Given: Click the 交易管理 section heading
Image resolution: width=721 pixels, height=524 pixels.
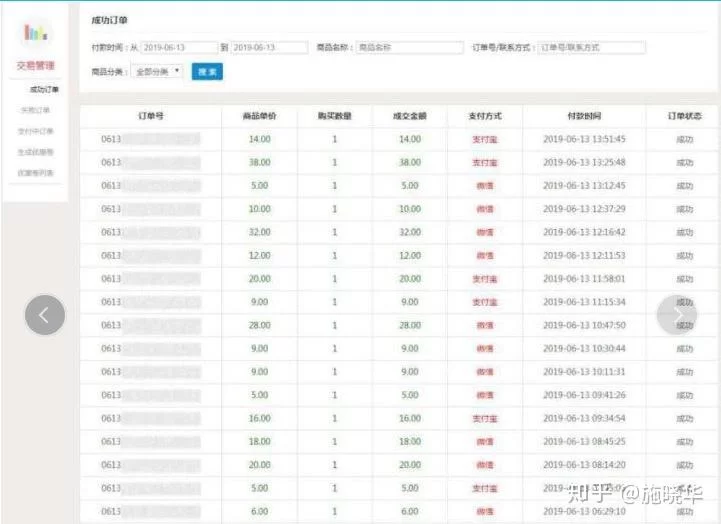Looking at the screenshot, I should pyautogui.click(x=36, y=66).
